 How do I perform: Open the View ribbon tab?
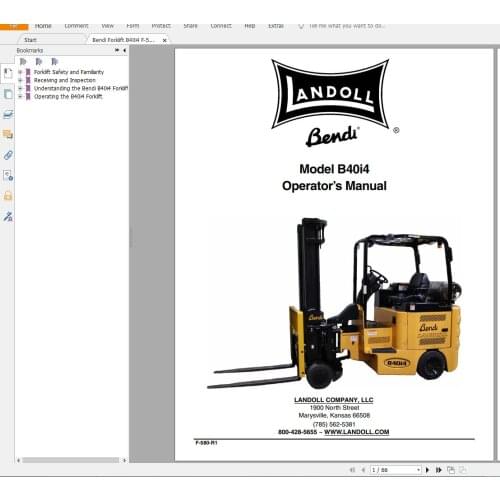107,26
